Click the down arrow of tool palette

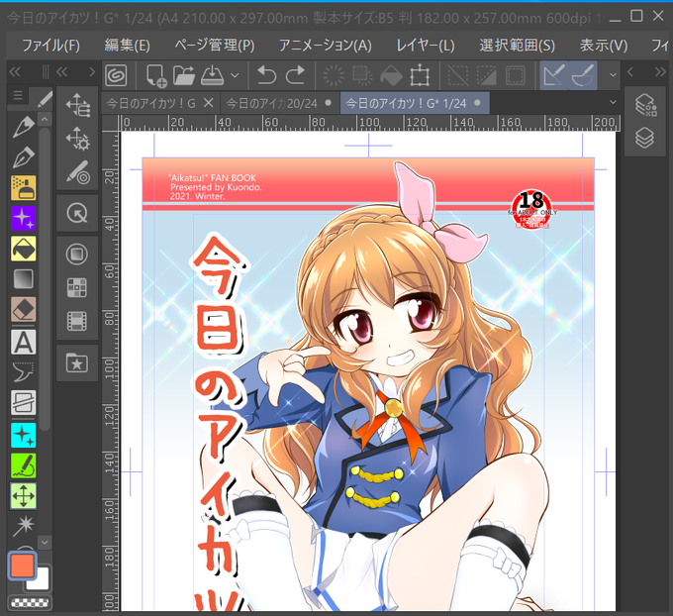(45, 542)
